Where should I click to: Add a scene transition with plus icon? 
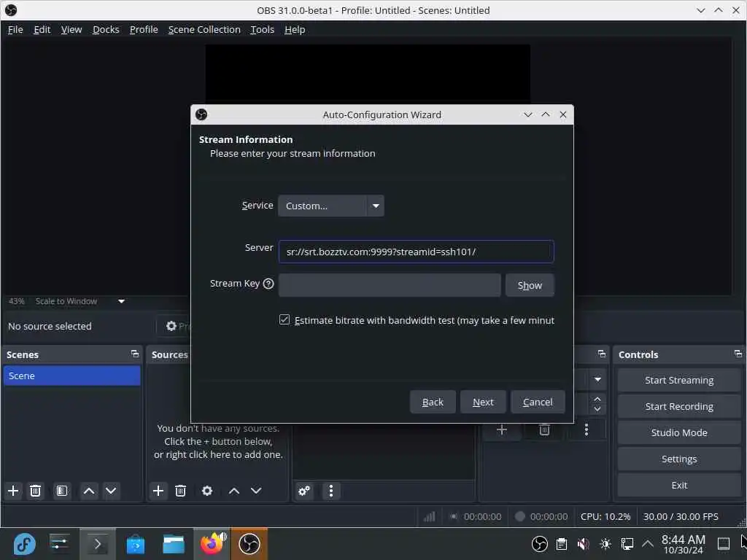502,430
